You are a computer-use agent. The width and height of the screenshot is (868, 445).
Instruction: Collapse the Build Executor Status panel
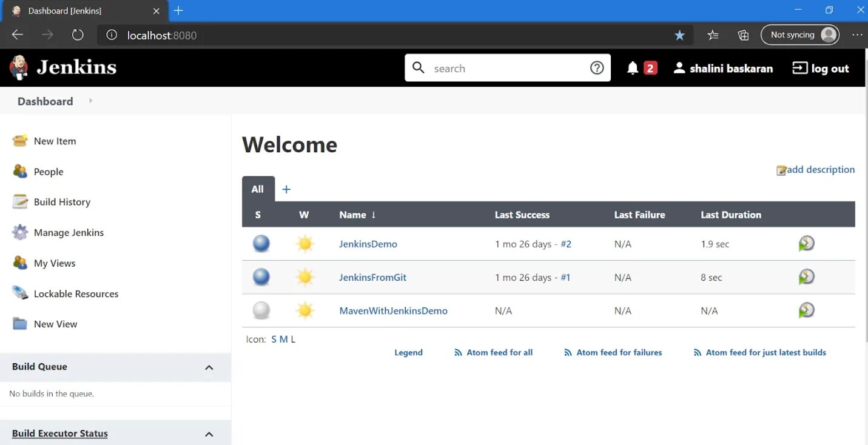[209, 434]
